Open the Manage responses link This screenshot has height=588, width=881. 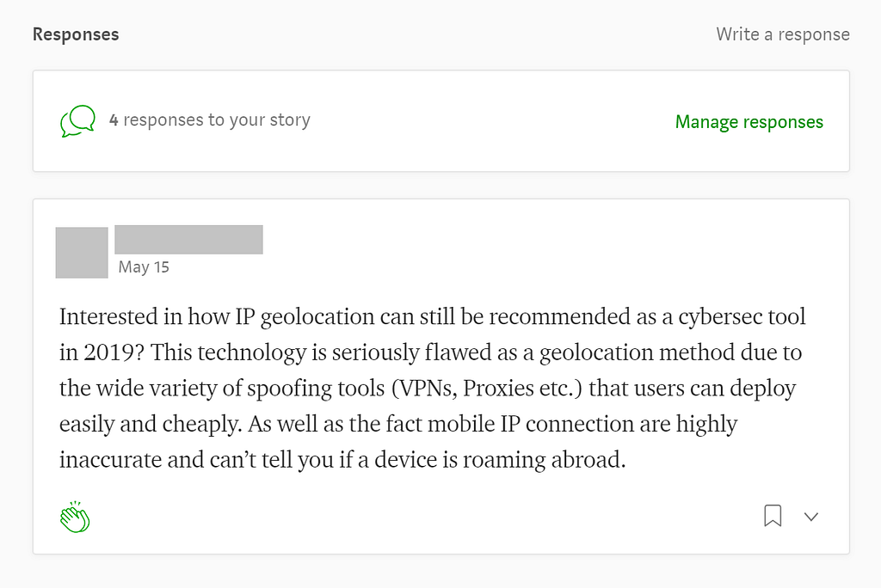(x=749, y=122)
